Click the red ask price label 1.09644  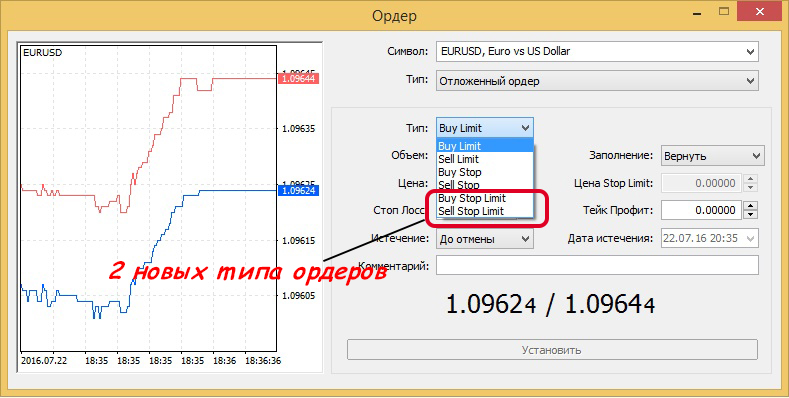click(299, 79)
